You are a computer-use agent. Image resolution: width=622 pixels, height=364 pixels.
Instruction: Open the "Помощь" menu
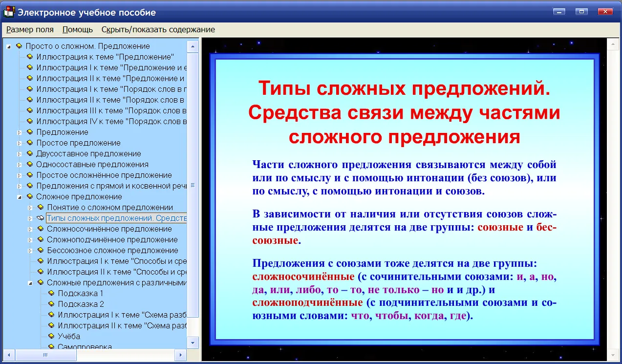click(78, 29)
